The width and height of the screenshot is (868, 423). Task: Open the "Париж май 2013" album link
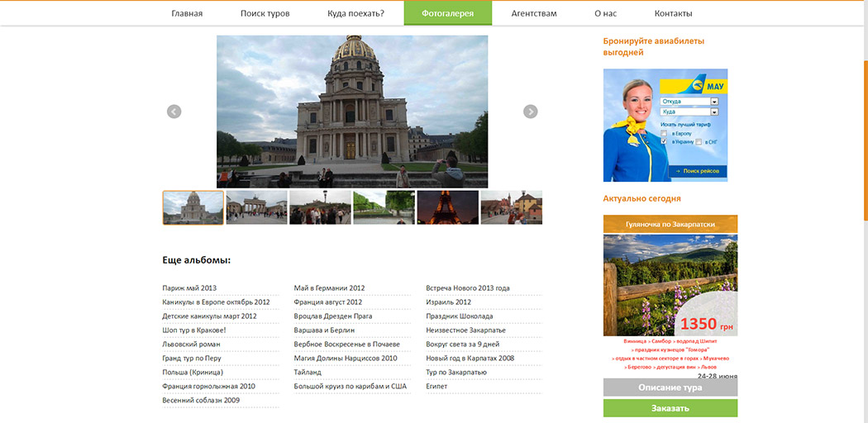[x=189, y=288]
